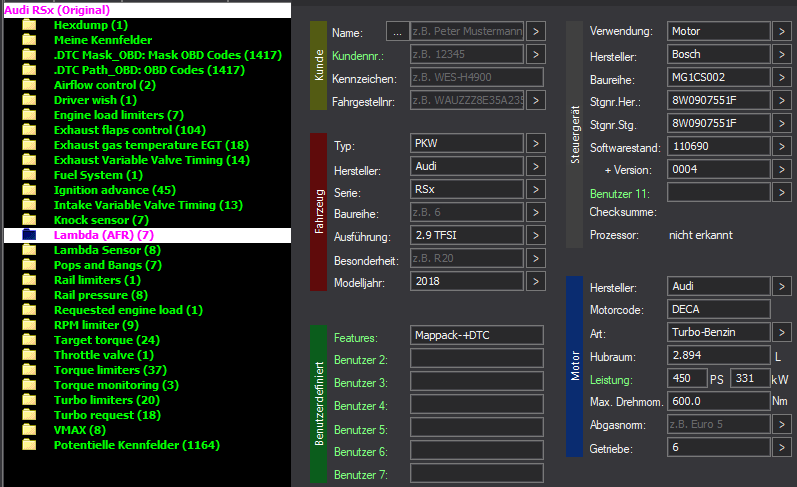The height and width of the screenshot is (487, 797).
Task: Select Driver wish (1) folder
Action: point(95,100)
